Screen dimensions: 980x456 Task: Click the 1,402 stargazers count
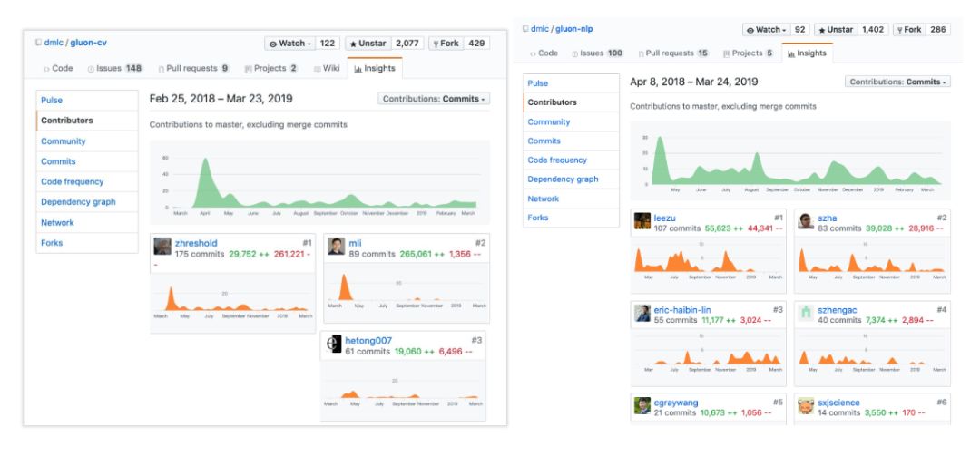point(873,29)
